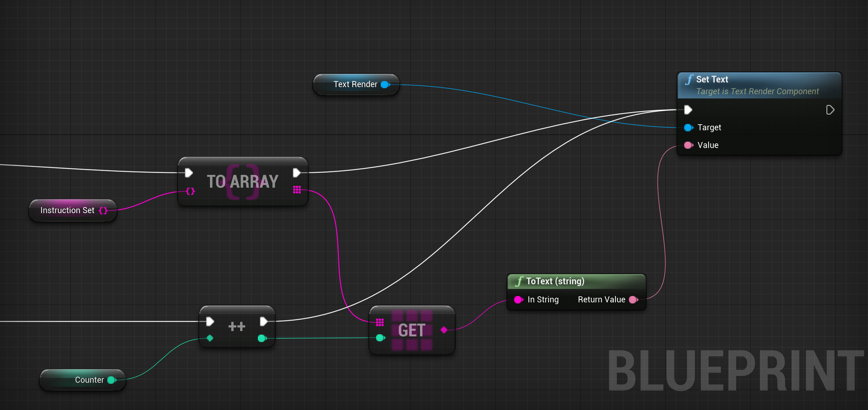The height and width of the screenshot is (410, 868).
Task: Click the GET node output item pin
Action: point(444,330)
